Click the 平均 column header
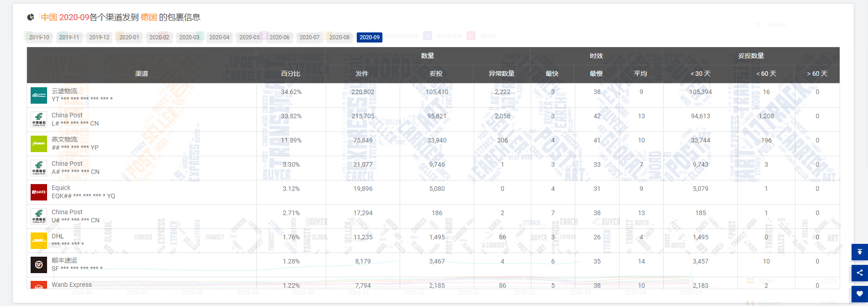This screenshot has height=306, width=868. [x=640, y=74]
